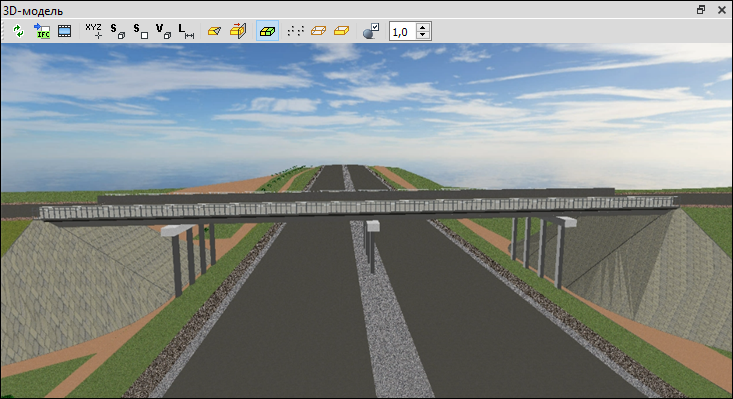Select the L distance measurement tool
This screenshot has width=733, height=399.
tap(186, 31)
